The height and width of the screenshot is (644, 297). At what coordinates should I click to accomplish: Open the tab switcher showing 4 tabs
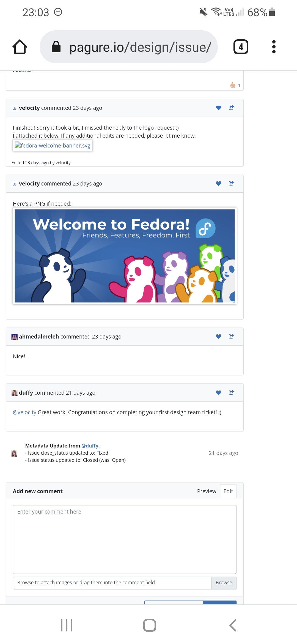click(x=241, y=47)
